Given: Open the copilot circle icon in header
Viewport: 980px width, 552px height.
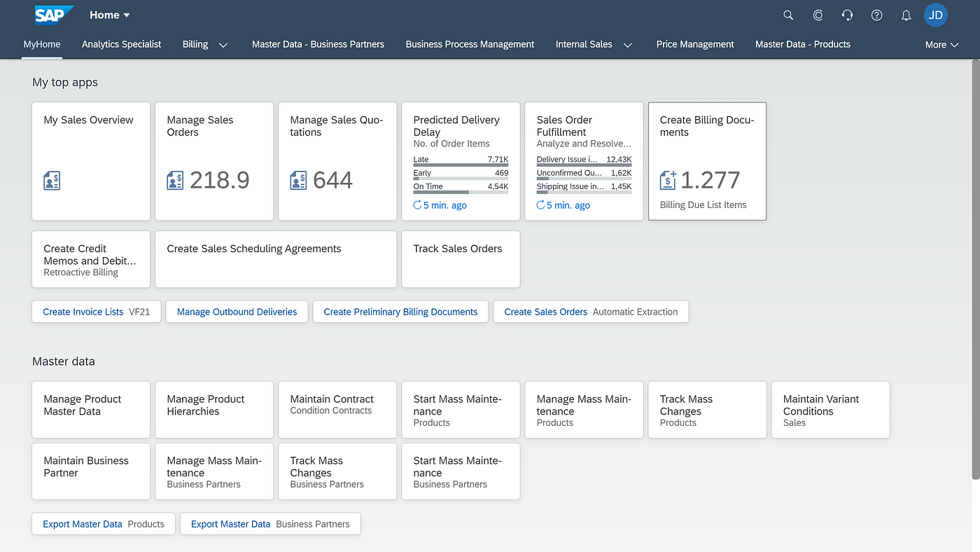Looking at the screenshot, I should (x=818, y=15).
